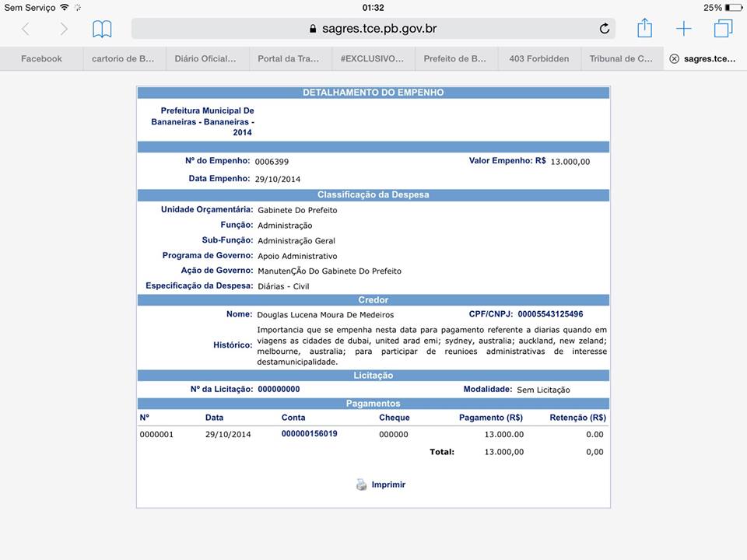Select the active sagres.tce... tab
The image size is (747, 560).
(705, 58)
